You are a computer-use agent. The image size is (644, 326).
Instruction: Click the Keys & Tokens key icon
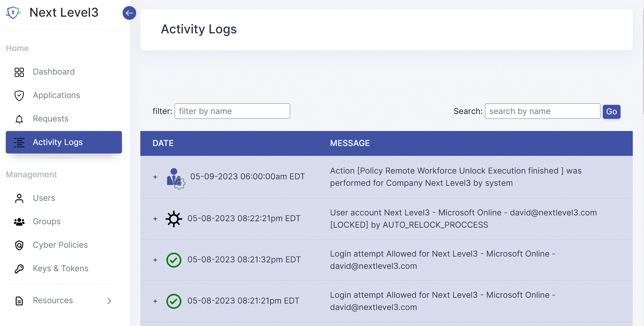pyautogui.click(x=19, y=269)
